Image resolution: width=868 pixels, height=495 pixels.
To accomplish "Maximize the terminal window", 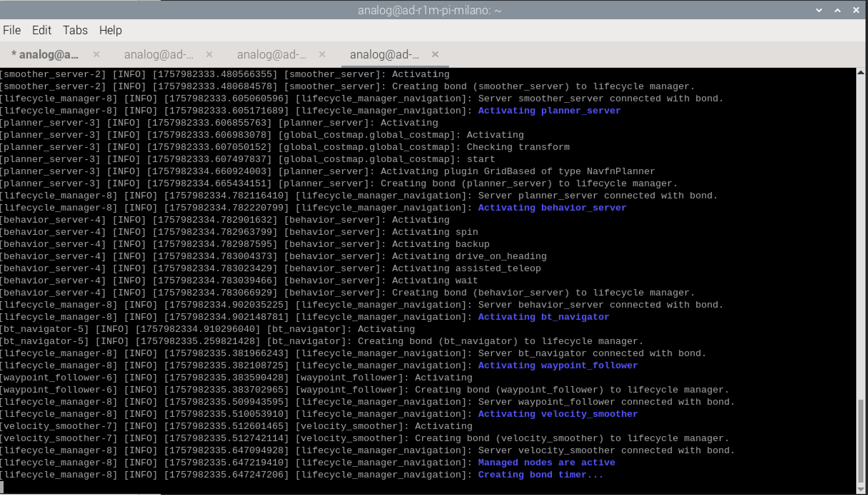I will [838, 10].
